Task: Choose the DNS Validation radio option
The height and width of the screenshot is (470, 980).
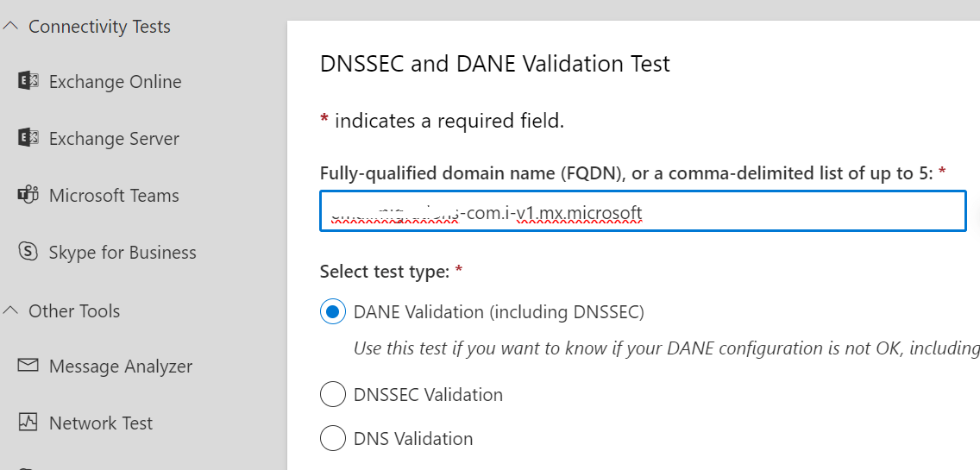Action: coord(332,438)
